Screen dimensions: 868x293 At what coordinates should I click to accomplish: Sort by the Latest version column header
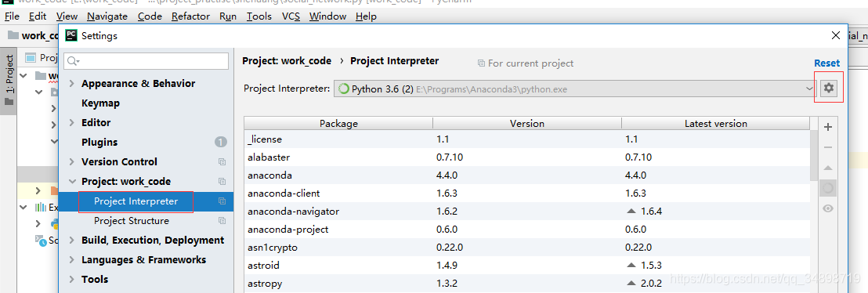pyautogui.click(x=716, y=124)
